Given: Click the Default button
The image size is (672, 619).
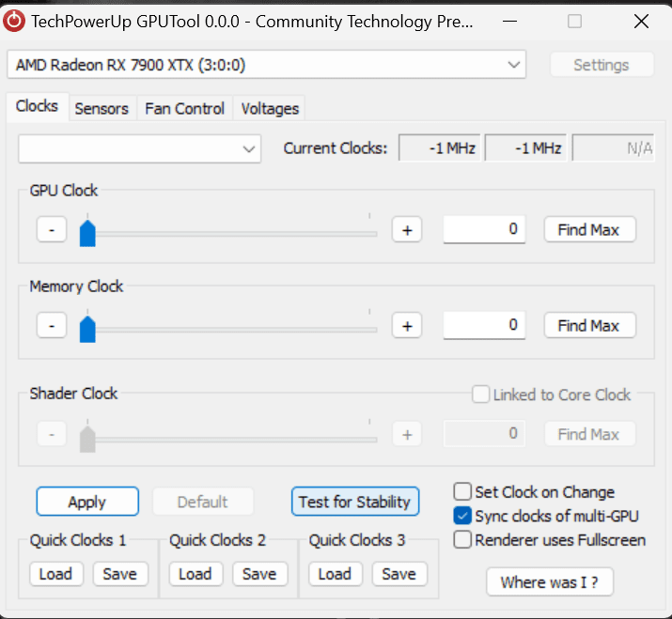Looking at the screenshot, I should [x=203, y=502].
